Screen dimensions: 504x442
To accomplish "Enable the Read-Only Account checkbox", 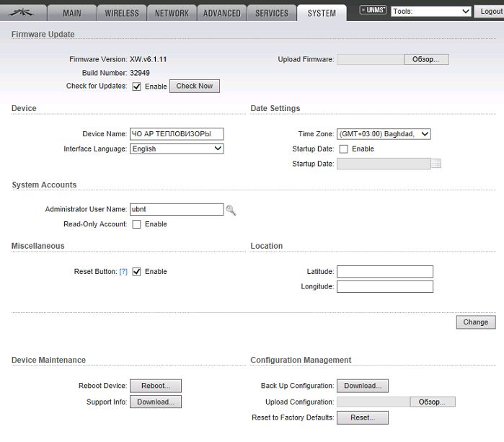I will (136, 224).
